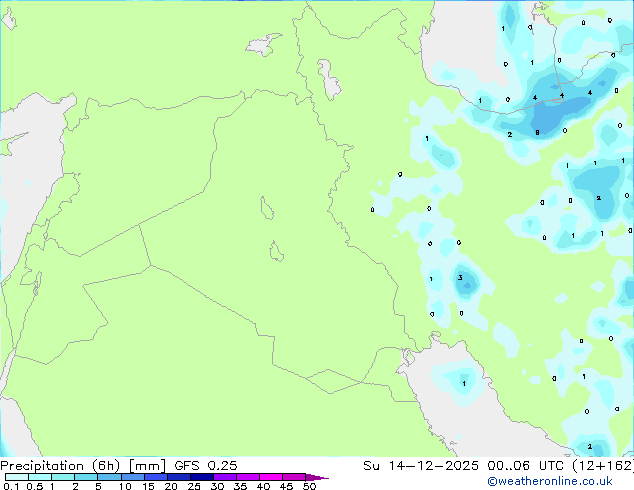634x490 pixels.
Task: Click legend swatch between 35 and 40
Action: coord(247,477)
